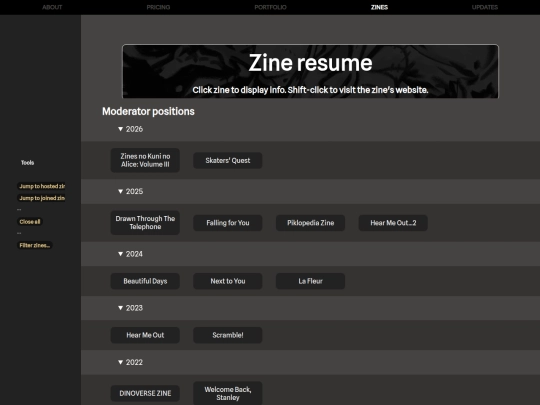Open the Hear Me Out zine under 2023
The width and height of the screenshot is (540, 405).
145,335
